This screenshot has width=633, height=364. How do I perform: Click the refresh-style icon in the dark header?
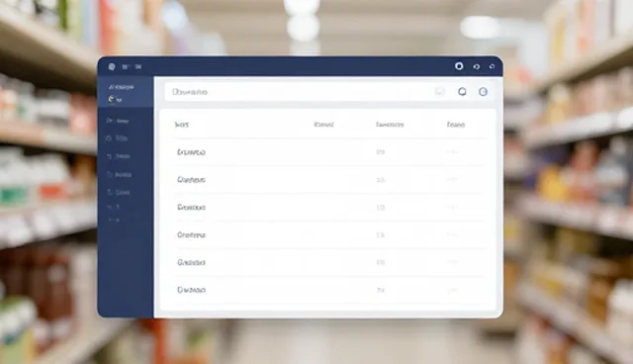point(477,66)
